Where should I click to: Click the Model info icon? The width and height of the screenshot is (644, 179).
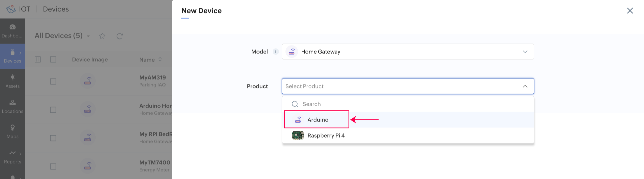(276, 51)
